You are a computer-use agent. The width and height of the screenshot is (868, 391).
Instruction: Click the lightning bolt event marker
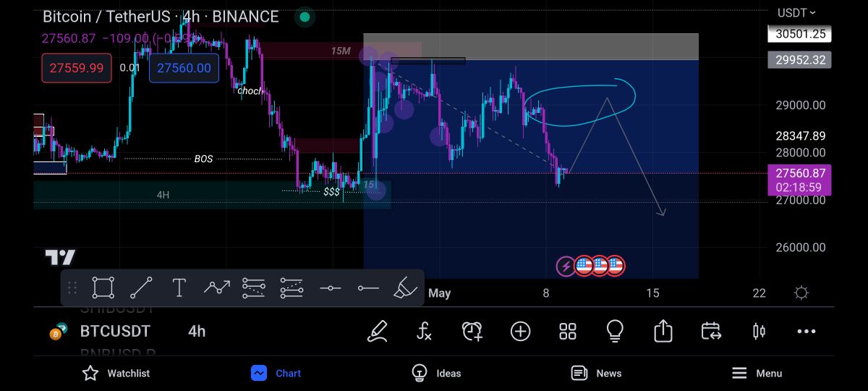coord(566,266)
